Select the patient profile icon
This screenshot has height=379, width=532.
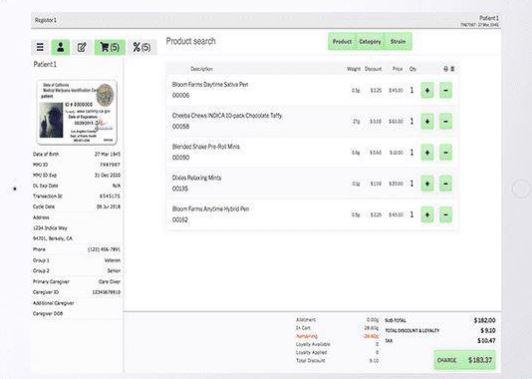[x=60, y=47]
